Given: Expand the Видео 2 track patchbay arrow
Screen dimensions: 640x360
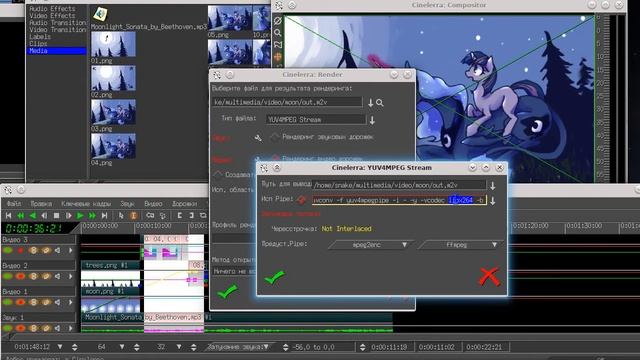Looking at the screenshot, I should coord(70,276).
